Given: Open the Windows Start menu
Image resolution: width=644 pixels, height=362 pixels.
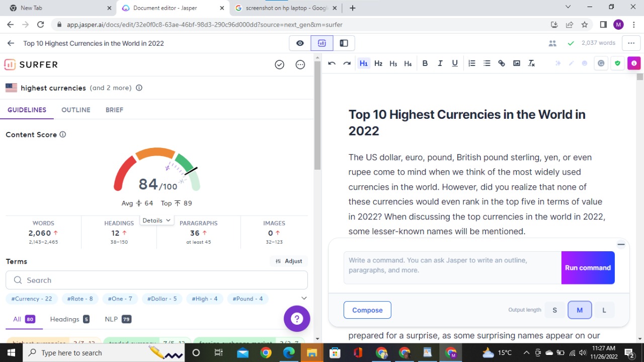Looking at the screenshot, I should [x=11, y=353].
